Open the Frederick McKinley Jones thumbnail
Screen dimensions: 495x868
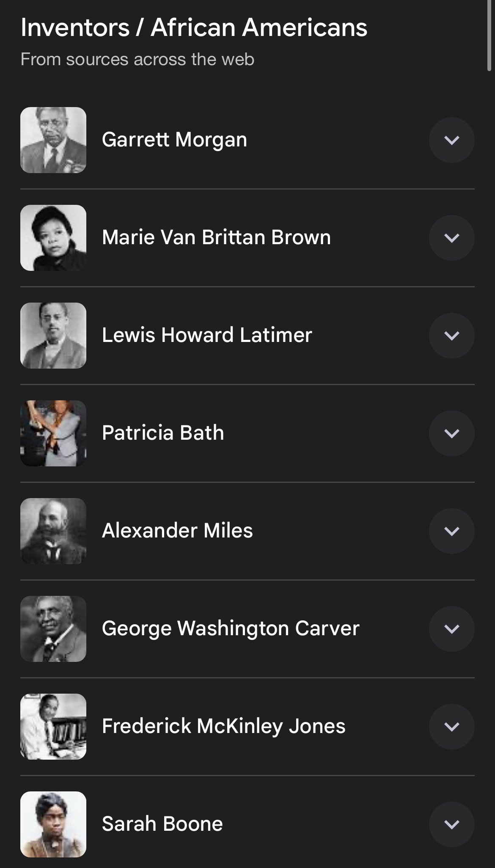coord(53,727)
